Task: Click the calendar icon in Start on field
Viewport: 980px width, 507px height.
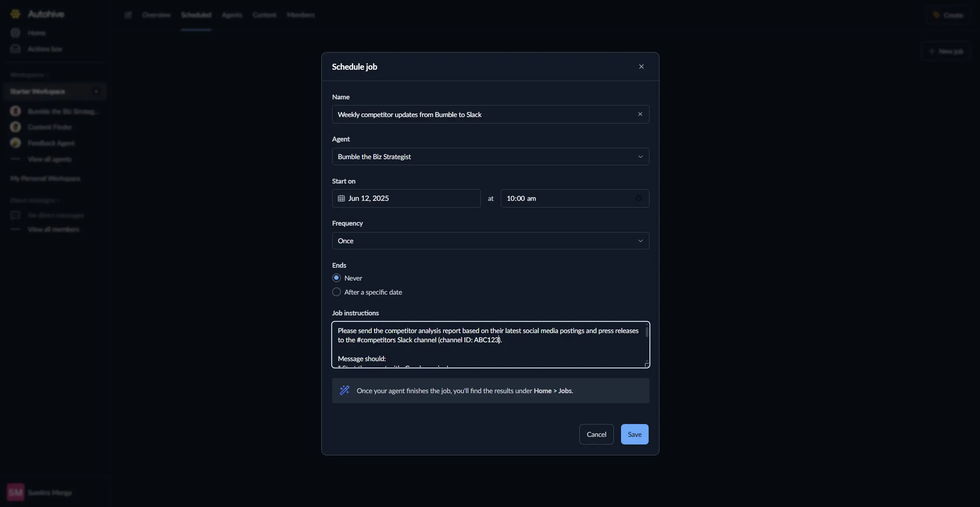Action: tap(341, 198)
